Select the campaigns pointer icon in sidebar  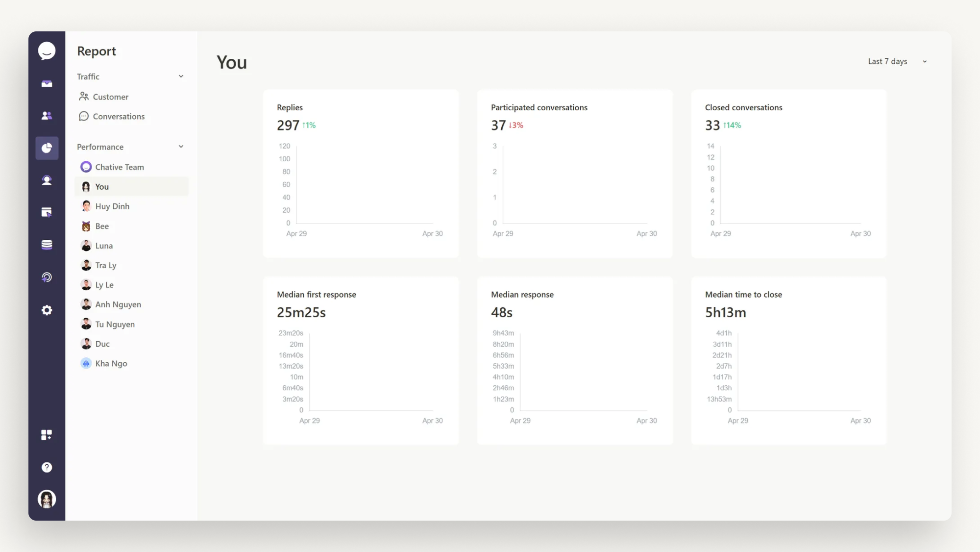[47, 212]
